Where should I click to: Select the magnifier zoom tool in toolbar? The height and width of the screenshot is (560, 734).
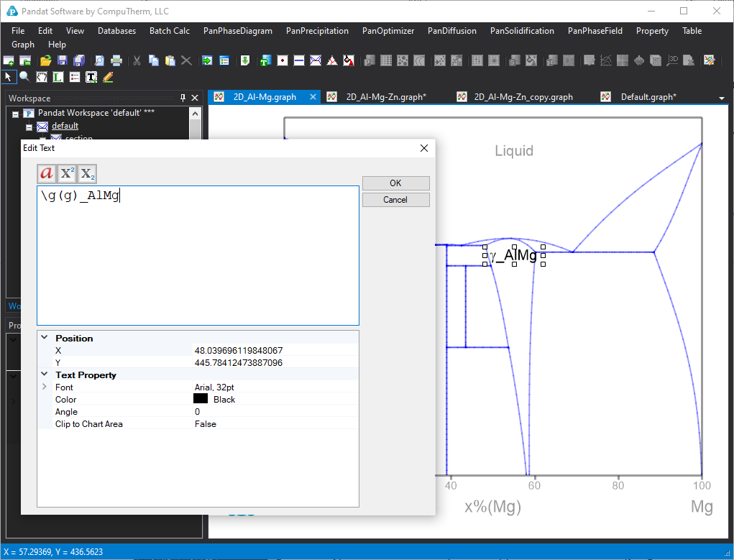pos(24,76)
